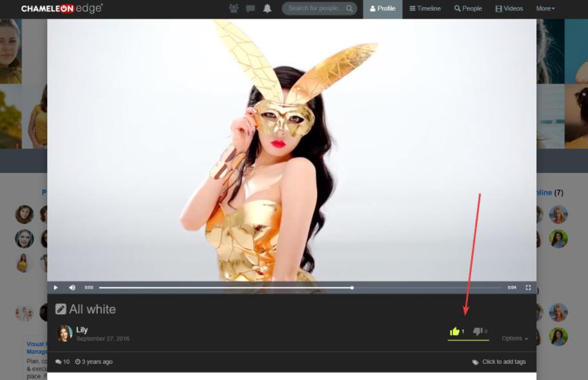Viewport: 588px width, 380px height.
Task: Click Lily's avatar thumbnail
Action: point(65,334)
